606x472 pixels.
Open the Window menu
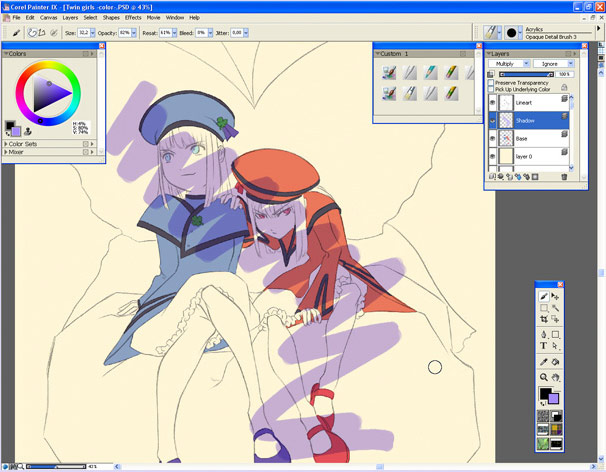(x=175, y=17)
